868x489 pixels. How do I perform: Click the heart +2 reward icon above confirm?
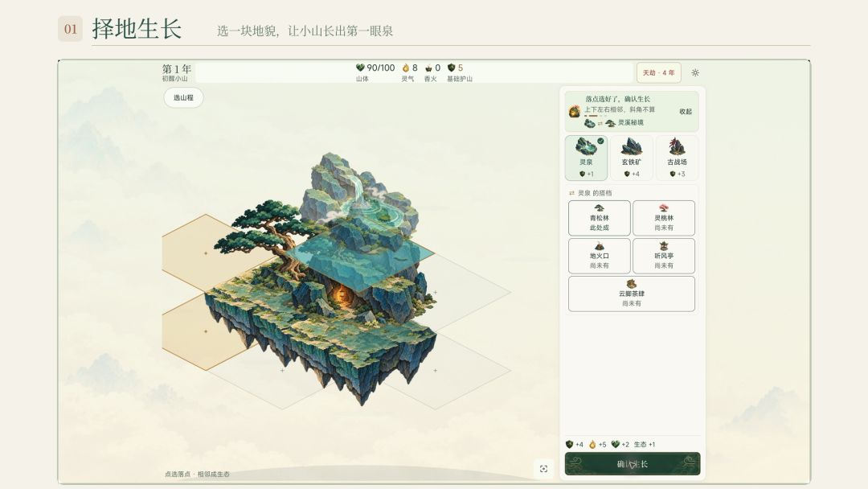615,444
